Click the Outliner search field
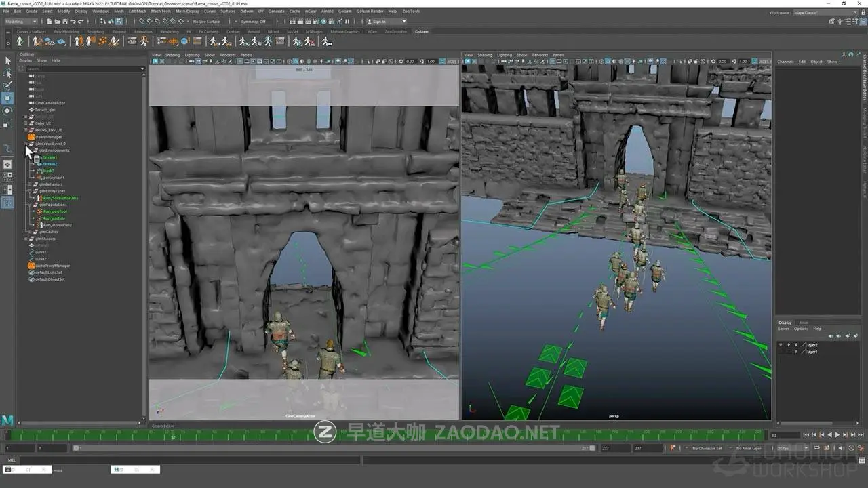The height and width of the screenshot is (488, 868). click(x=83, y=68)
